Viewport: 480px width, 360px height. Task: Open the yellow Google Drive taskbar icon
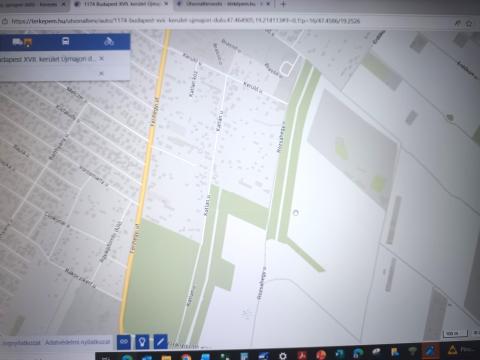click(x=452, y=350)
